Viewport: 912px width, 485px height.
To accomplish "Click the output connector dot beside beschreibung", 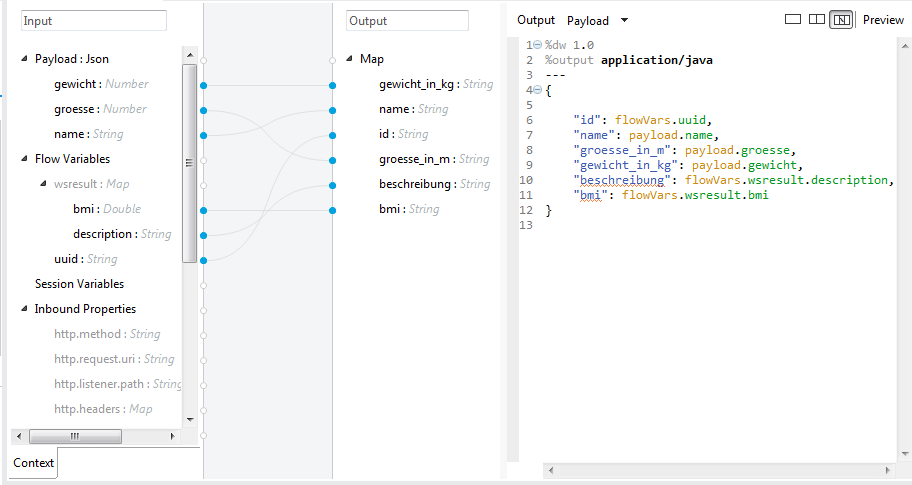I will coord(333,185).
